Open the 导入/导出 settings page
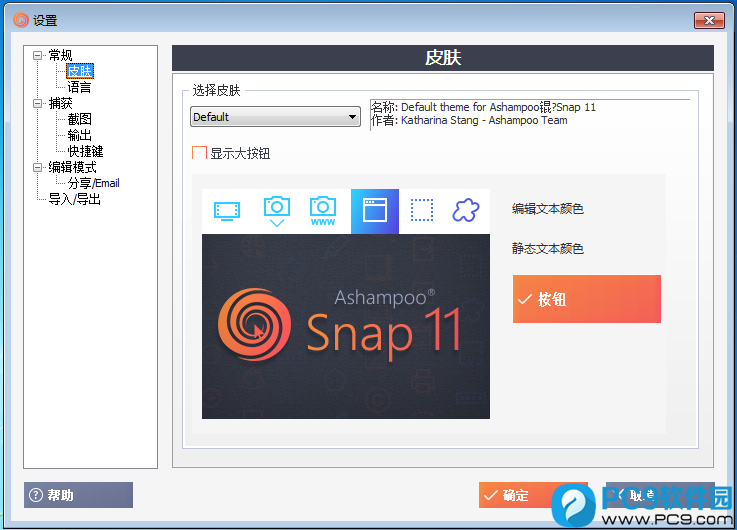Screen dimensions: 737x530 [75, 199]
